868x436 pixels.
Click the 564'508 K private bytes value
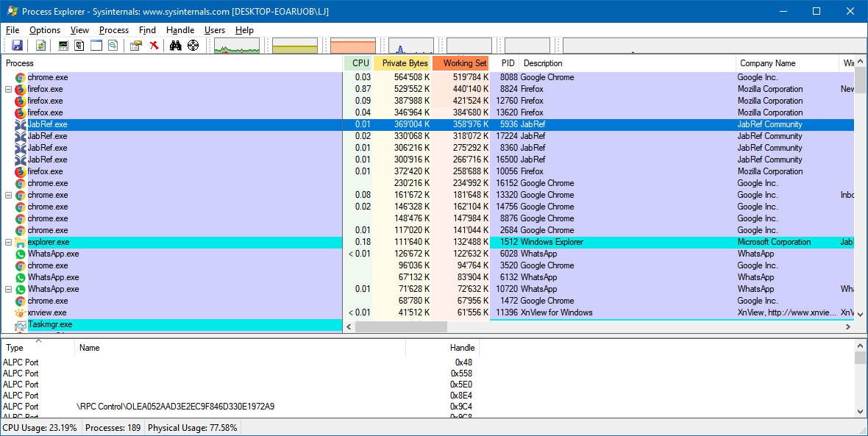tap(412, 77)
